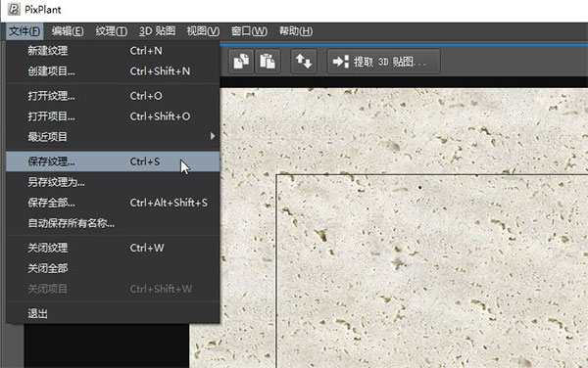This screenshot has width=588, height=368.
Task: Click the PixPlant logo in the title bar
Action: [14, 10]
